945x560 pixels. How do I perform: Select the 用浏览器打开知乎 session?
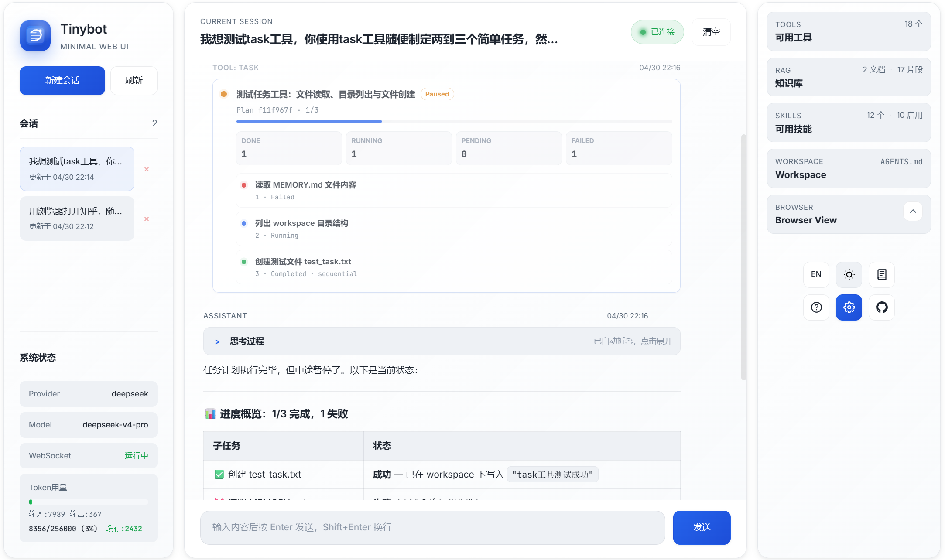click(x=77, y=219)
